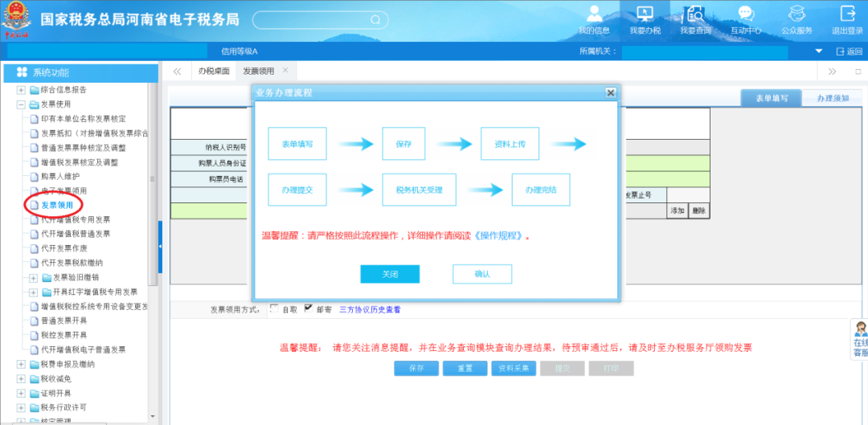Open 三方协议历史查看 link

click(x=370, y=309)
